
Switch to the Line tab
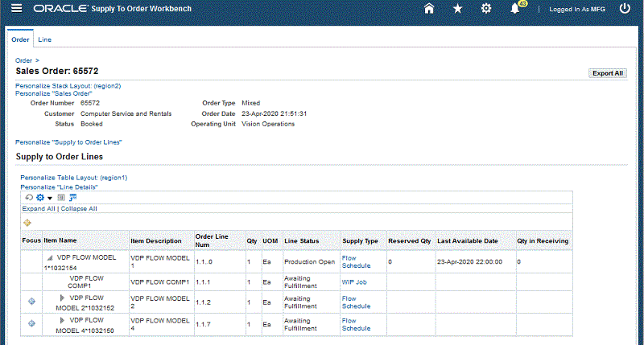(45, 39)
